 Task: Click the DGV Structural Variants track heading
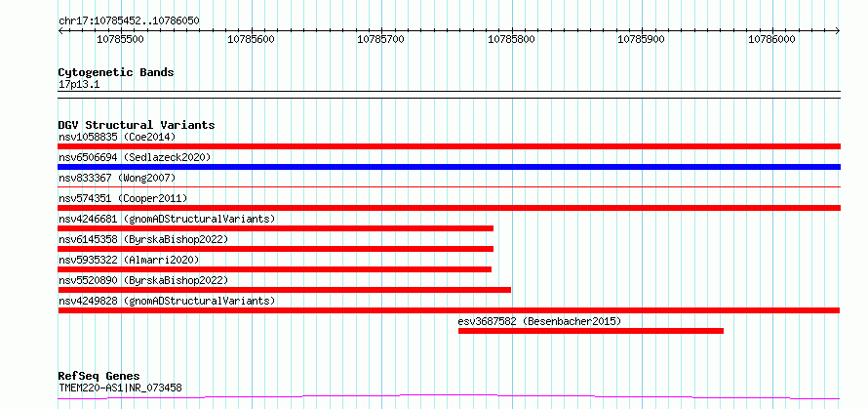pyautogui.click(x=137, y=125)
